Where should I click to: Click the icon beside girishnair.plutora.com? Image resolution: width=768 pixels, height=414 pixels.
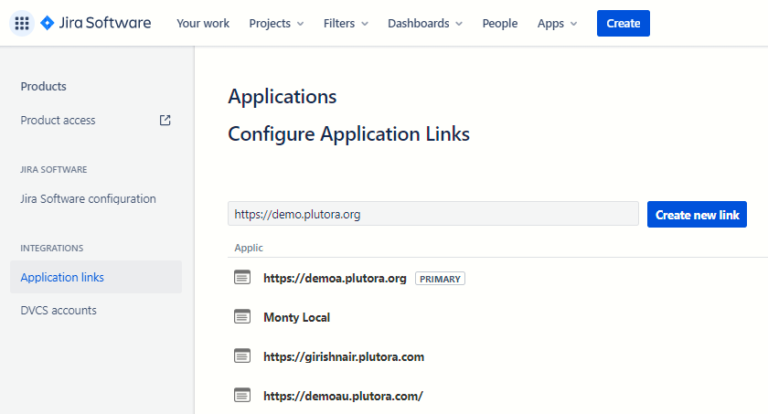click(x=242, y=356)
